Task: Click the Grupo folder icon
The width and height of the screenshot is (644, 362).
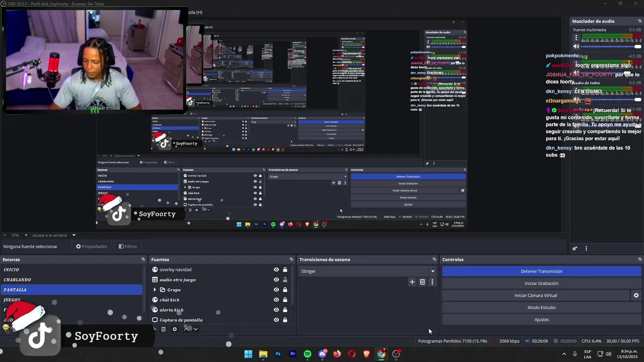Action: coord(163,290)
